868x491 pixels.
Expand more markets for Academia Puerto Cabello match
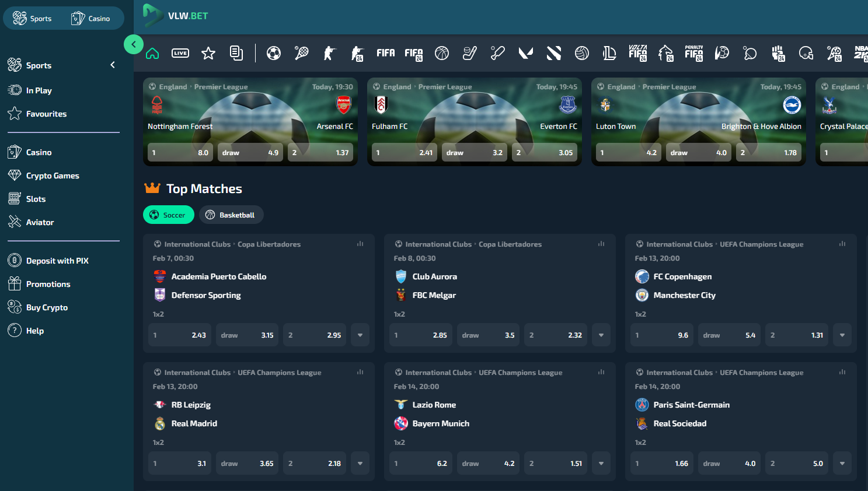[x=360, y=335]
